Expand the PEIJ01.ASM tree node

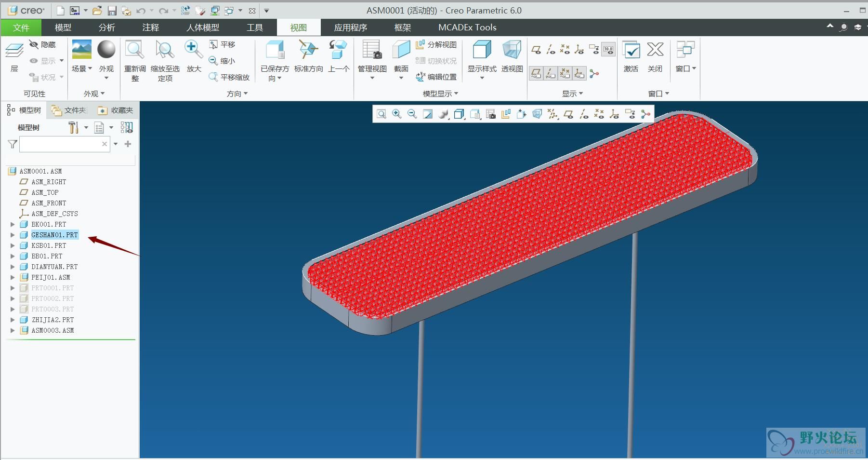tap(13, 277)
